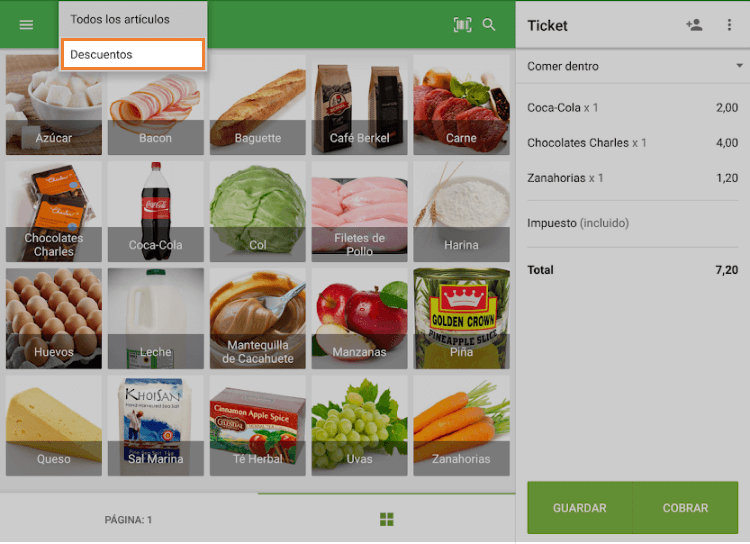Tap the barcode scanner icon

[x=462, y=25]
